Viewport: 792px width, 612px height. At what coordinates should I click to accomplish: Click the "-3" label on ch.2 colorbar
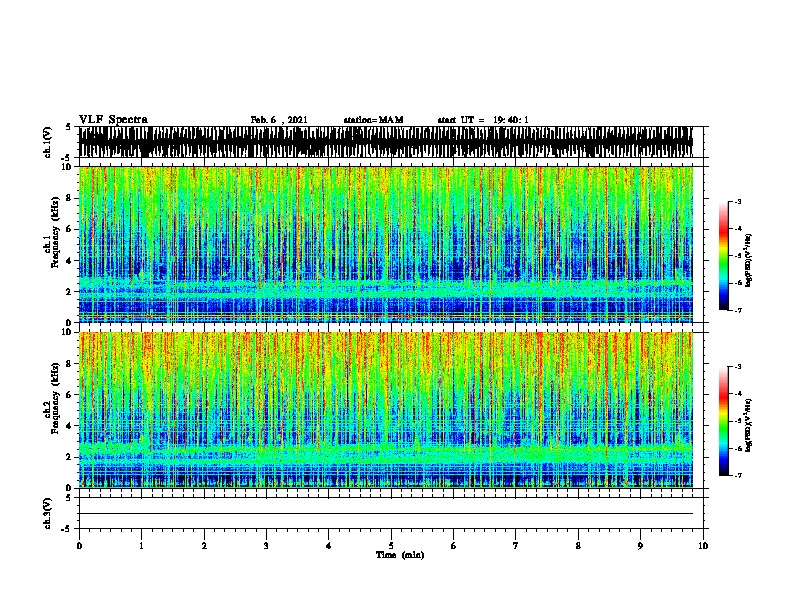coord(738,367)
